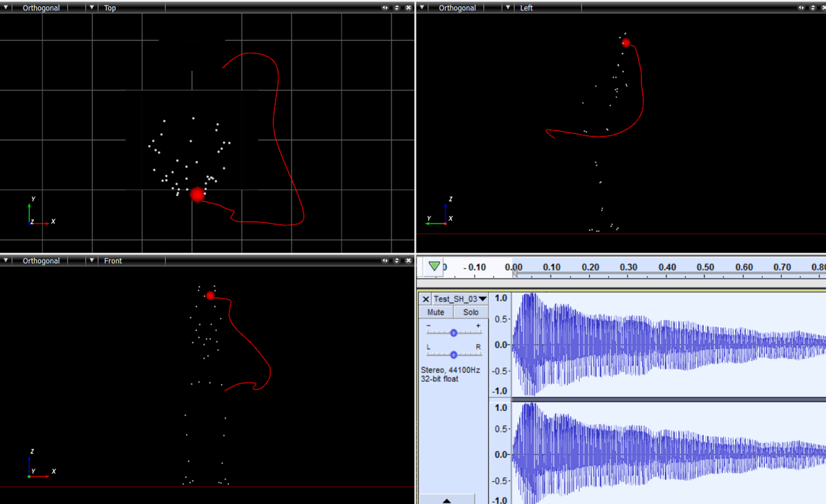Screen dimensions: 826x504
Task: Click the 0.00 start marker on the ruler
Action: [x=514, y=267]
